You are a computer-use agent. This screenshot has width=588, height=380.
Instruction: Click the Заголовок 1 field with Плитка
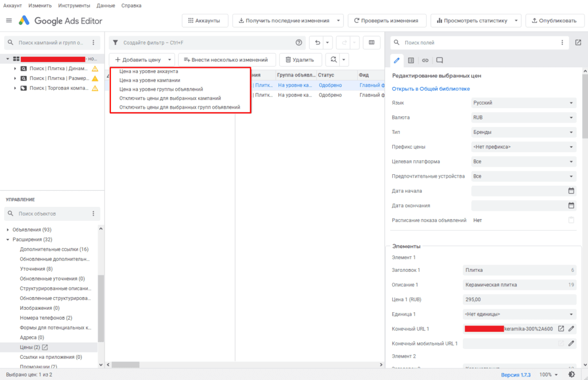[519, 270]
